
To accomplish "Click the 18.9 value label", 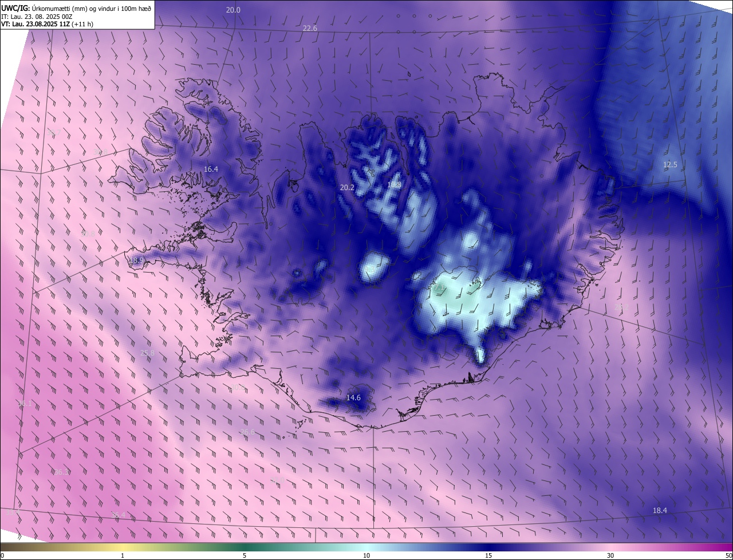I will pyautogui.click(x=136, y=260).
